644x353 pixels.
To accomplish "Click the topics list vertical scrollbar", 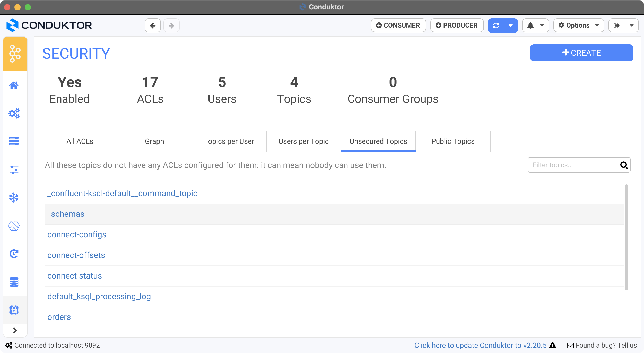I will pos(626,237).
